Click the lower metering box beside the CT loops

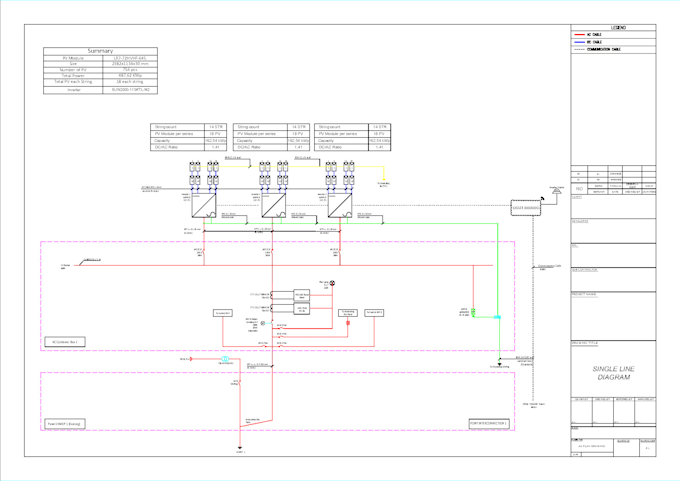[302, 309]
